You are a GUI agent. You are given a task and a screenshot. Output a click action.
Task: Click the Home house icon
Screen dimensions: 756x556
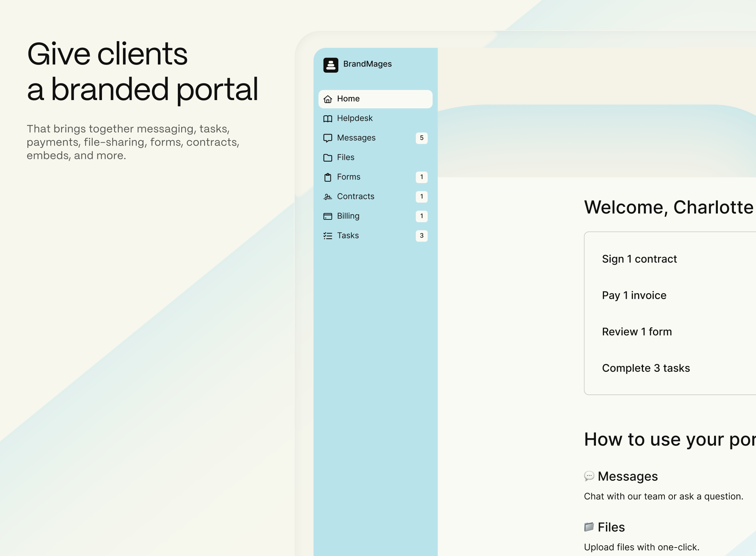click(328, 99)
